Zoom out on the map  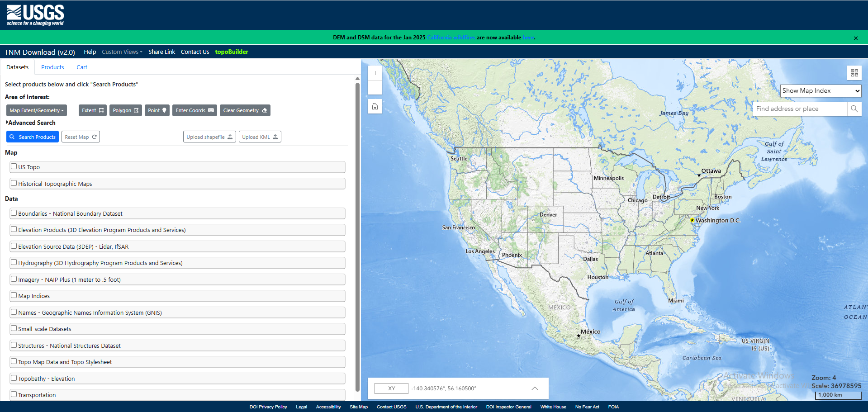point(375,88)
